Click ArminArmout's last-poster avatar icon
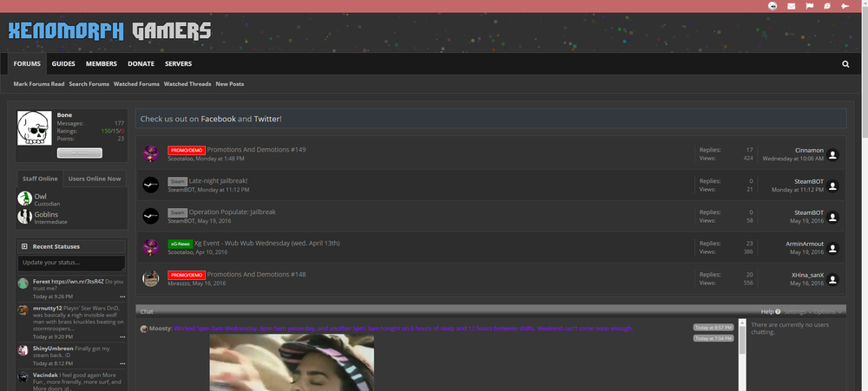 (x=832, y=248)
